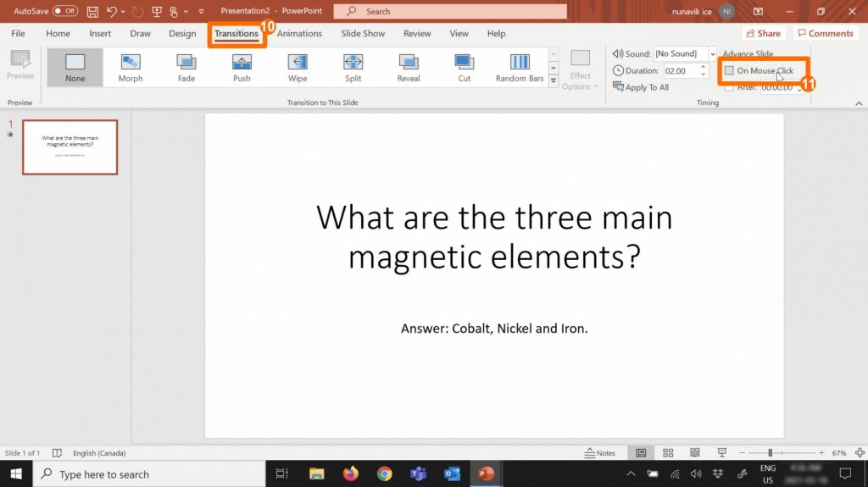Screen dimensions: 868x487
Task: Select the Wipe transition
Action: tap(298, 67)
